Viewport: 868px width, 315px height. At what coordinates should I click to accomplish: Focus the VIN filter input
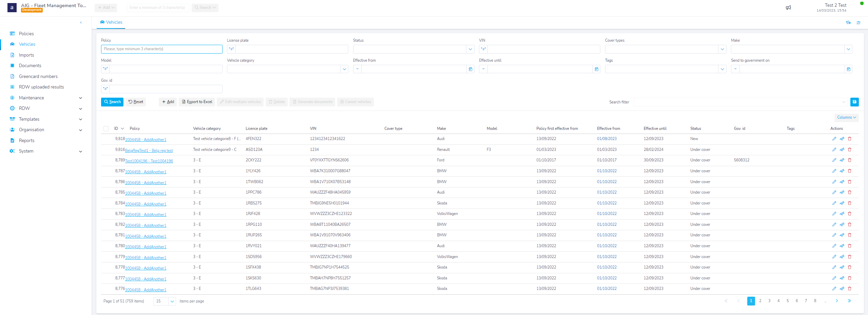pos(544,49)
